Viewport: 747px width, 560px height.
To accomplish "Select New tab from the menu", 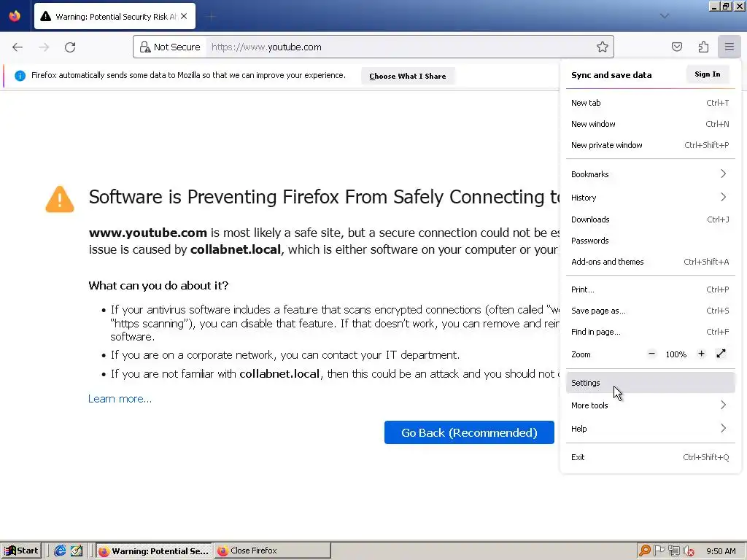I will click(x=650, y=103).
